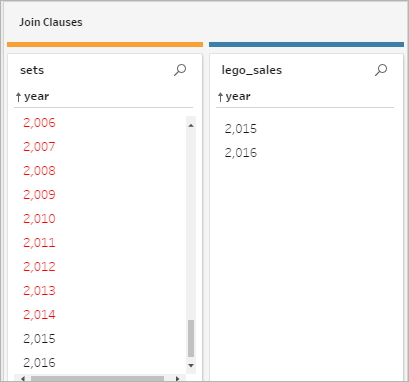The width and height of the screenshot is (409, 382).
Task: Select mismatched value 2,014 in sets
Action: click(39, 315)
